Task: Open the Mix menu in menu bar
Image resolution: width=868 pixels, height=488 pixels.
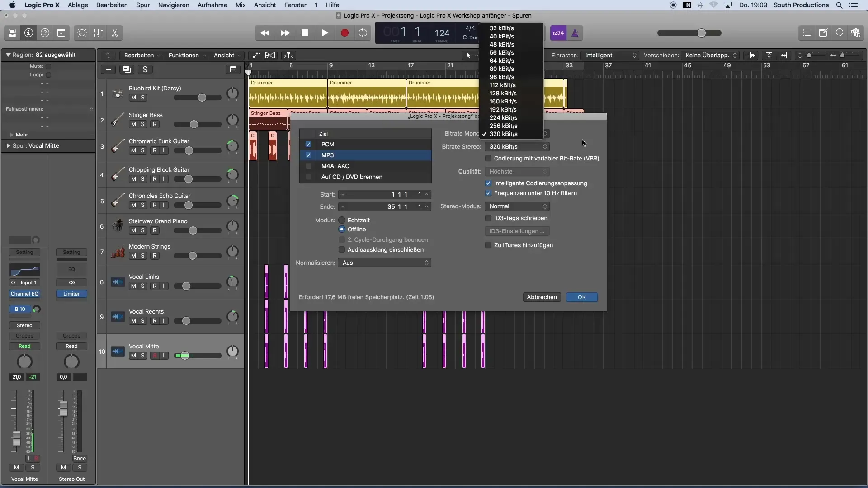Action: click(241, 5)
